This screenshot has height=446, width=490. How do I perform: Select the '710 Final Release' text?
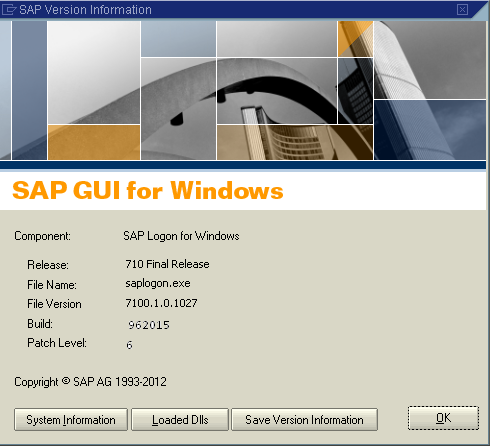point(167,264)
